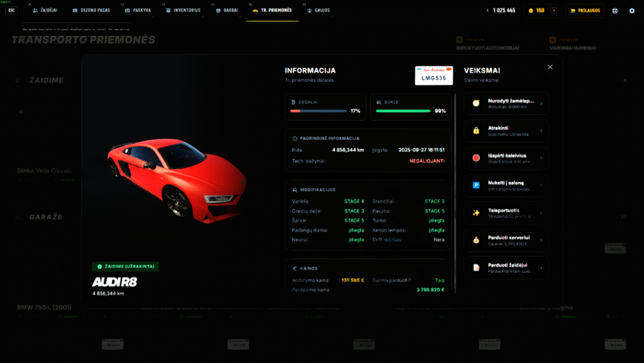Open the globe icon in the top bar
The image size is (644, 363).
(x=615, y=11)
